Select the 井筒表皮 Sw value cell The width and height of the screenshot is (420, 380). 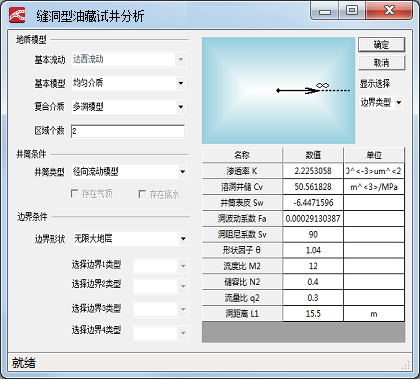tap(313, 203)
